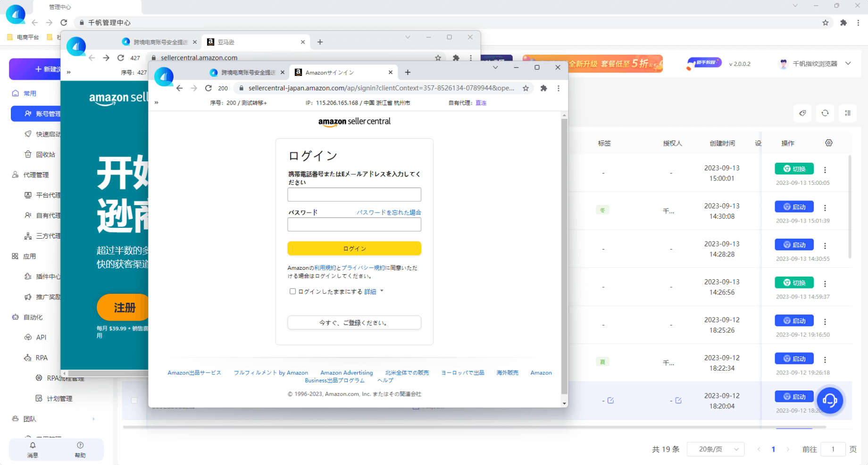Click the yellow ログイン button

tap(354, 249)
